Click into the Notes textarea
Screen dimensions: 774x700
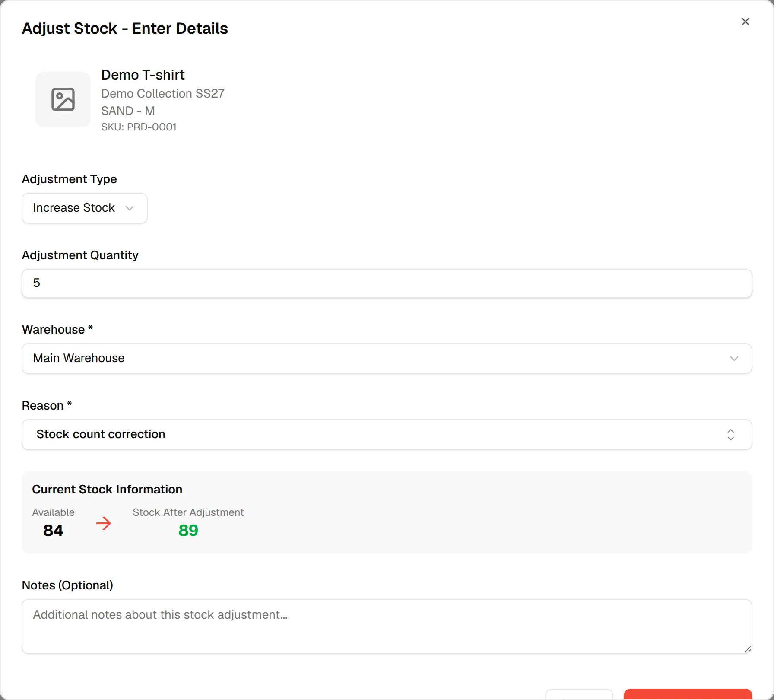(x=387, y=627)
